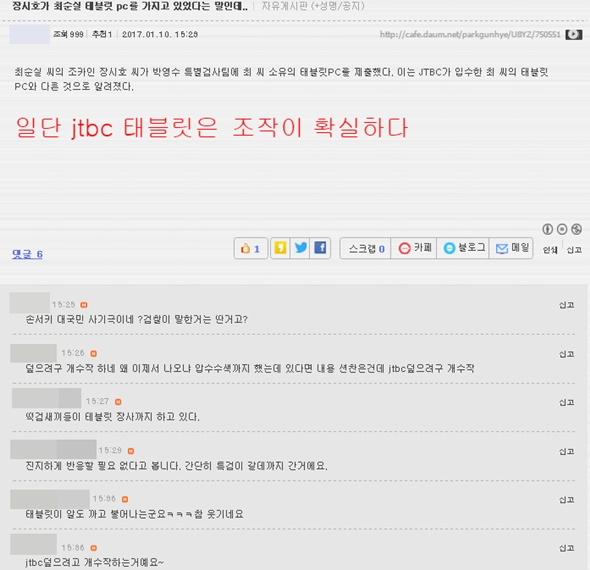Report the 15:27 comment with 신고
Image resolution: width=590 pixels, height=570 pixels.
[x=567, y=403]
